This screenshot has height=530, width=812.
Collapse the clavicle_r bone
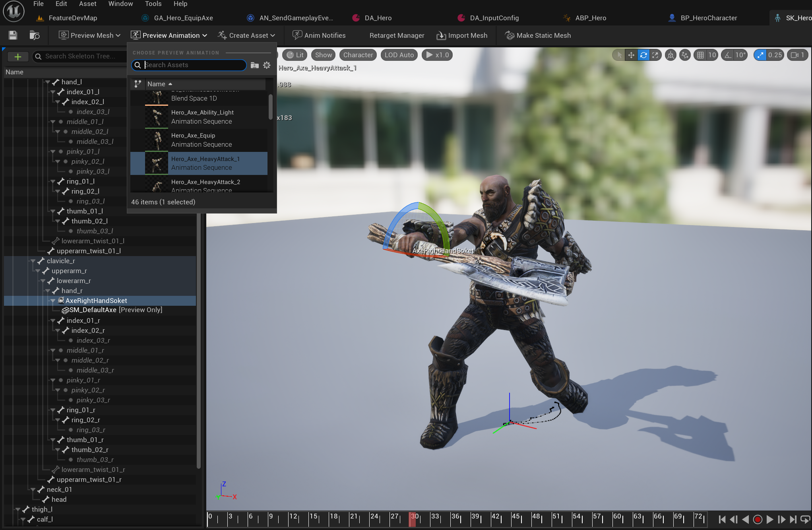[33, 261]
